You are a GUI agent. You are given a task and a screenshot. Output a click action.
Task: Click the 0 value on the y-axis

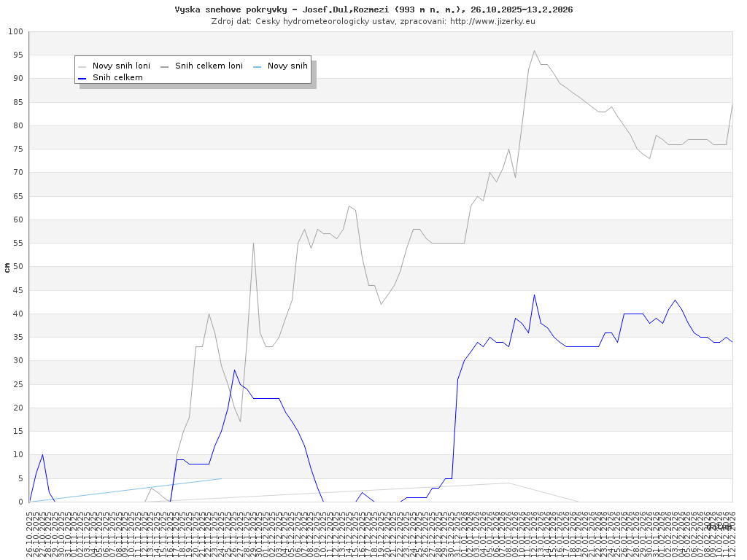click(21, 502)
